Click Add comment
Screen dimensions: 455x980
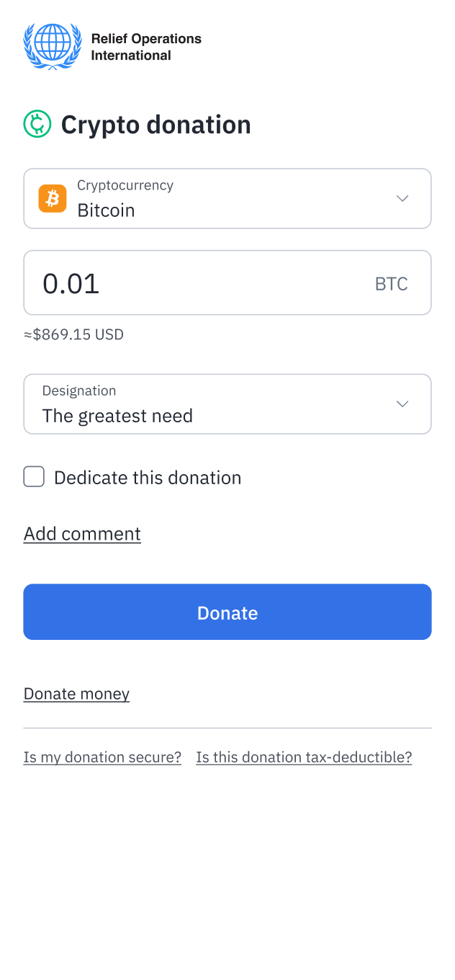pyautogui.click(x=81, y=533)
